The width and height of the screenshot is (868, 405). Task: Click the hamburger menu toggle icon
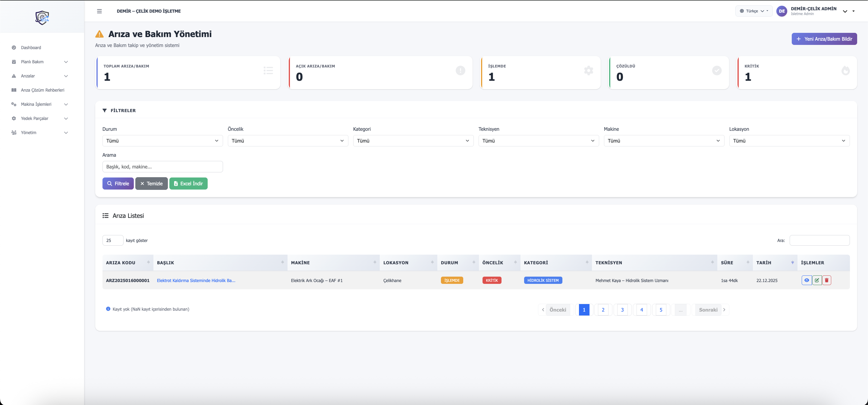[x=99, y=11]
